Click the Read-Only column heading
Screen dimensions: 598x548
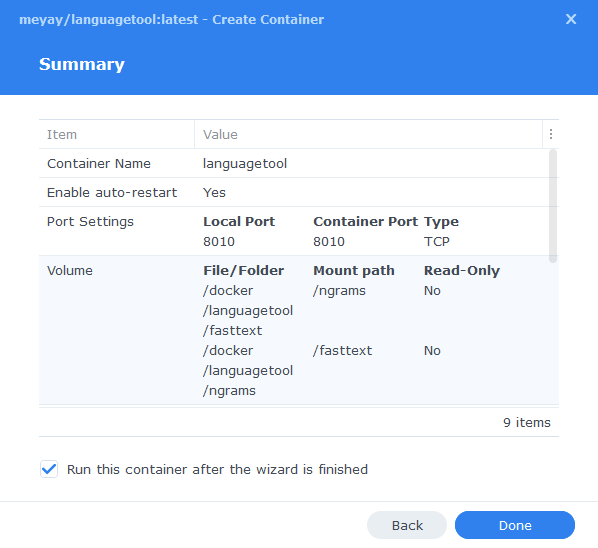pyautogui.click(x=462, y=270)
